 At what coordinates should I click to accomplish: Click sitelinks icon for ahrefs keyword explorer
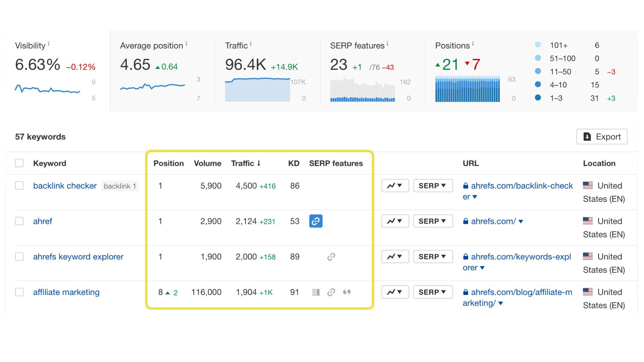pyautogui.click(x=331, y=257)
